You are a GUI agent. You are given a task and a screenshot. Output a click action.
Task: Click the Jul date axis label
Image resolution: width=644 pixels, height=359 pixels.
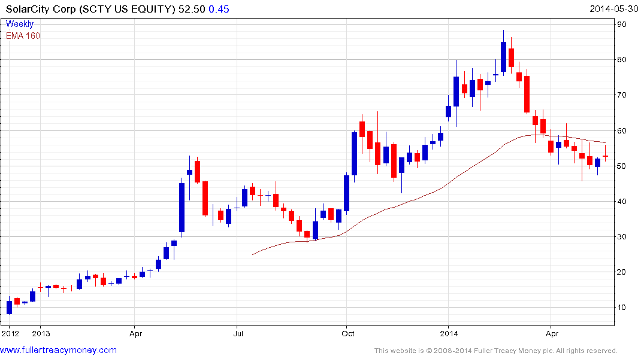tap(238, 333)
